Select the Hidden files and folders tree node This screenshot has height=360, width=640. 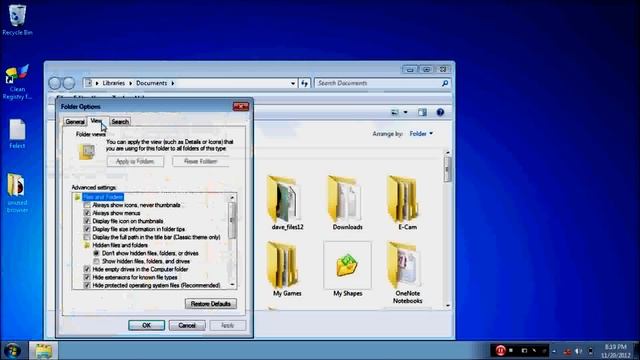(x=120, y=245)
